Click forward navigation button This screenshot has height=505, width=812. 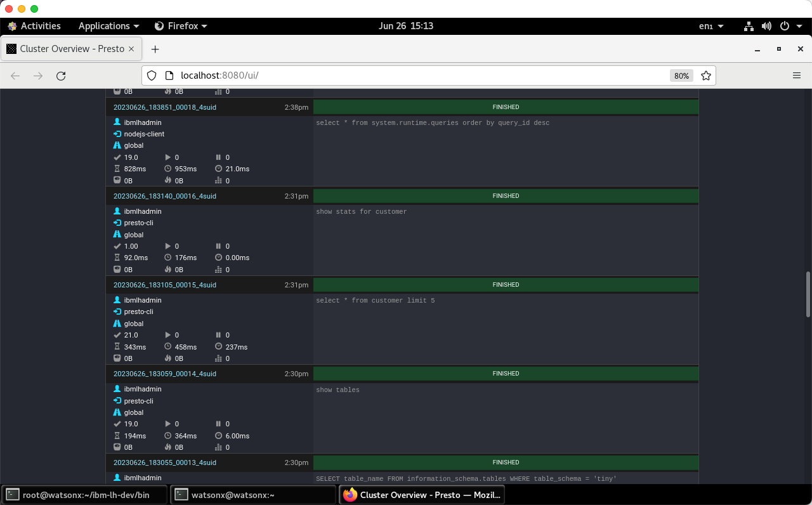click(38, 75)
